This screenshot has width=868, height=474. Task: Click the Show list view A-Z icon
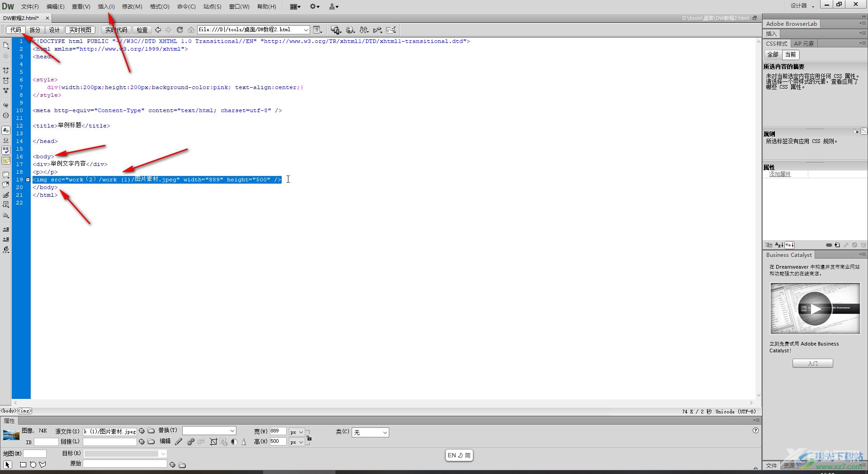pos(779,245)
